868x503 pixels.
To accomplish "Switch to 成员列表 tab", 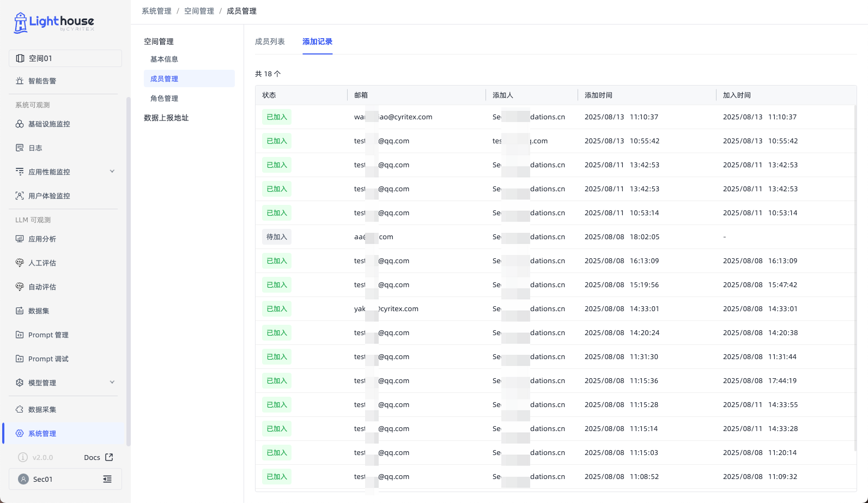I will 270,41.
